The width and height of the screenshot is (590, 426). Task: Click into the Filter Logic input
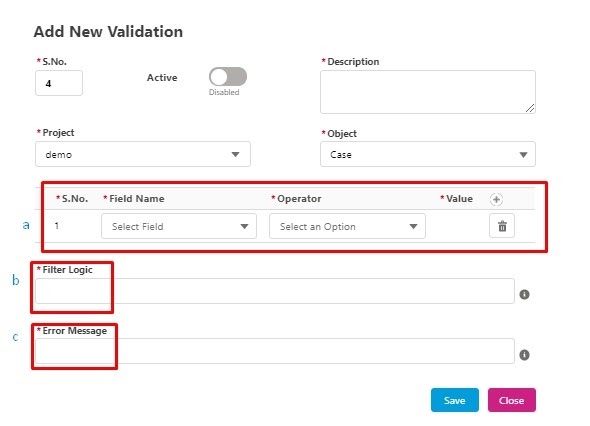point(275,291)
